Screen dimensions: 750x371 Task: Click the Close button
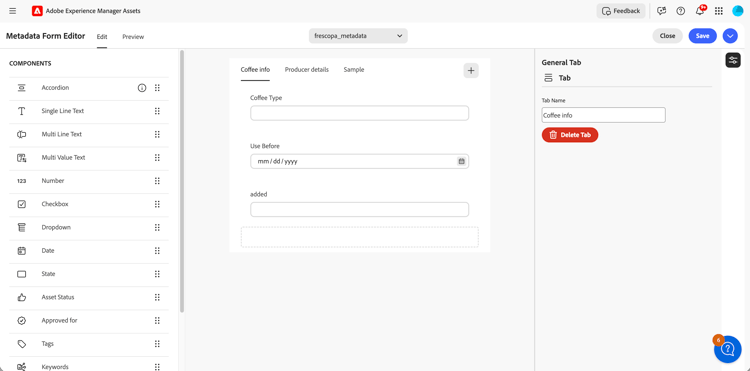click(x=667, y=36)
